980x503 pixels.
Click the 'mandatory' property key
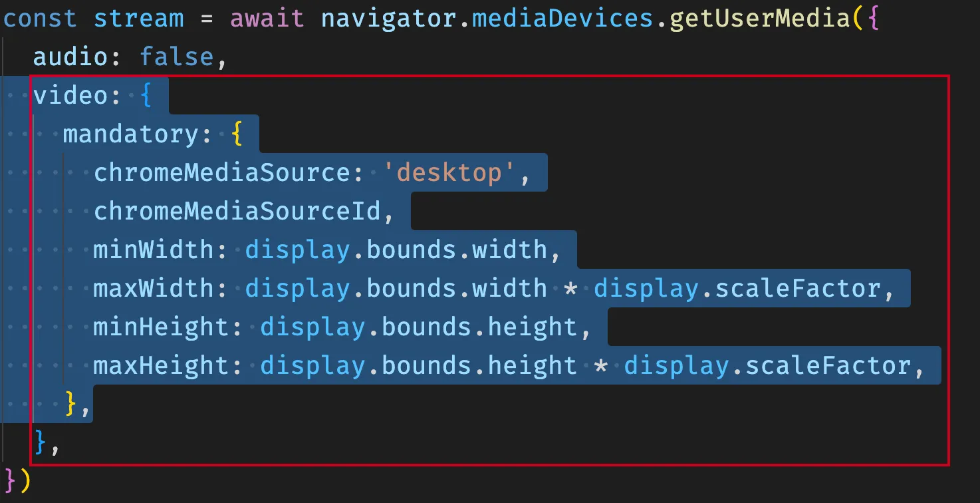tap(131, 134)
